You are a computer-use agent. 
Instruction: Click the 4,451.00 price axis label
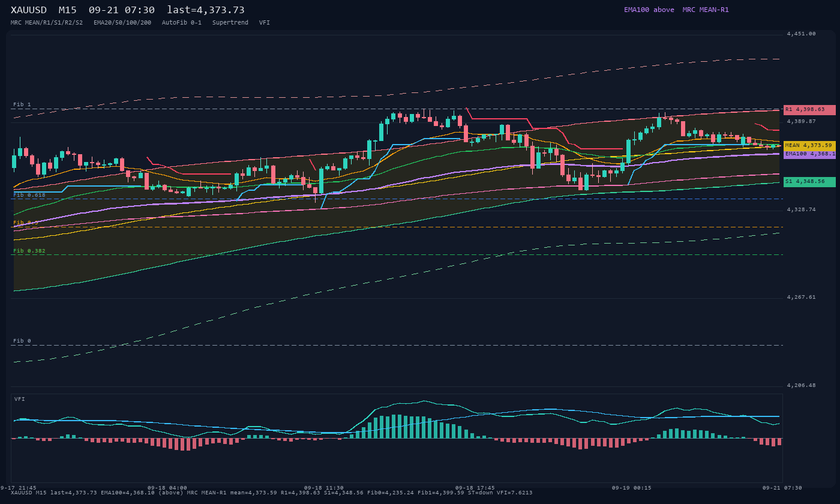(802, 34)
